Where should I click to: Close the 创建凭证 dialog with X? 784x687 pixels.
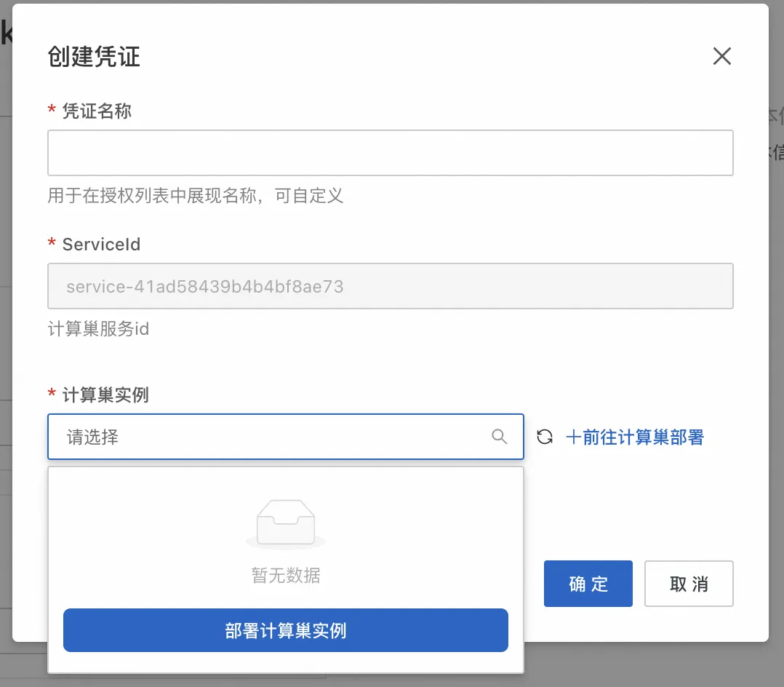(x=721, y=56)
